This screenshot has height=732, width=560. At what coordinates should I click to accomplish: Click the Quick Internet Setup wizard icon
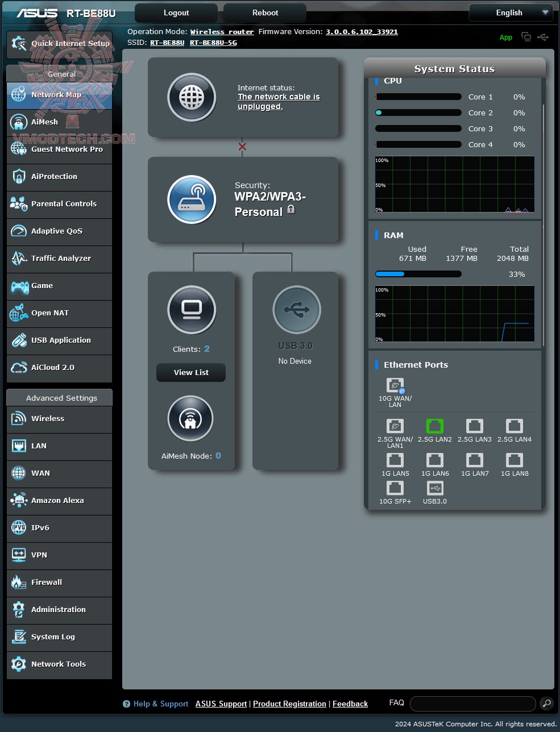point(19,44)
